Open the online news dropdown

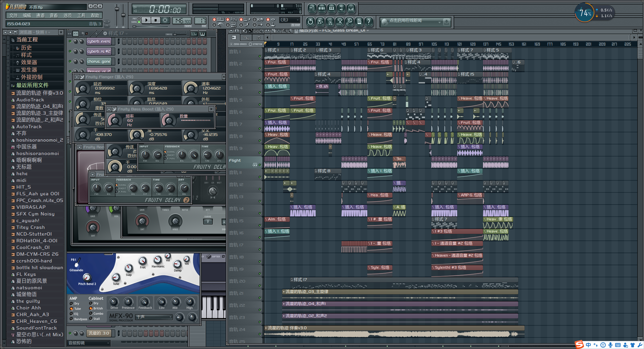439,22
